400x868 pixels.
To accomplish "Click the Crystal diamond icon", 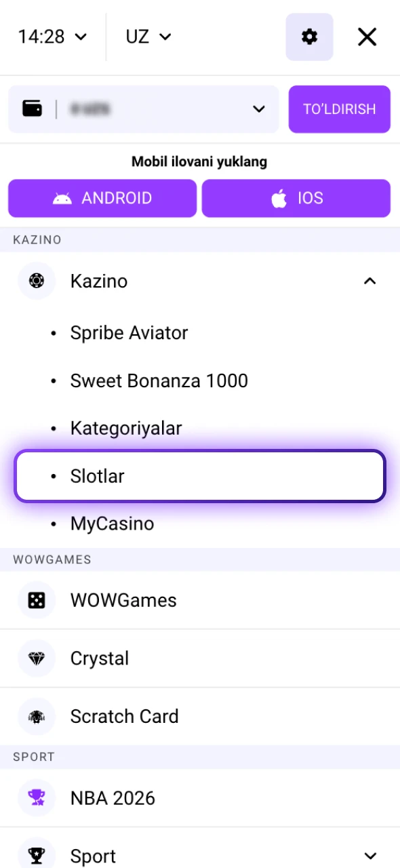I will 36,658.
